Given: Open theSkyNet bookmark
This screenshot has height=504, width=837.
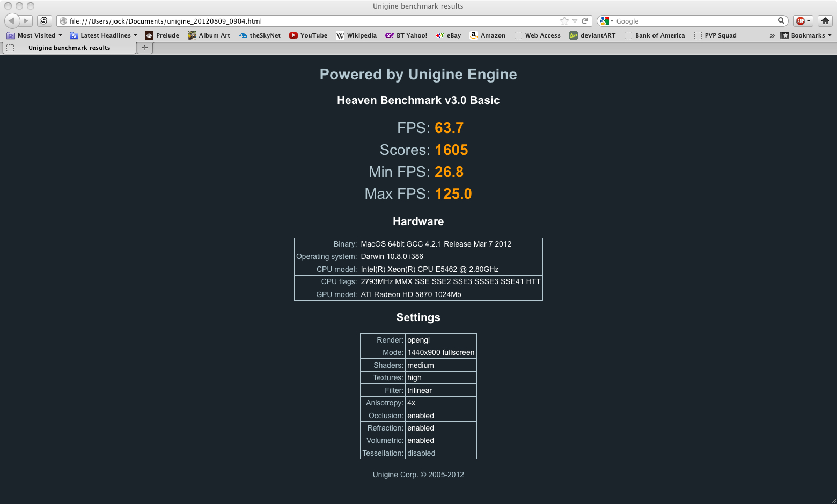Looking at the screenshot, I should (x=260, y=35).
